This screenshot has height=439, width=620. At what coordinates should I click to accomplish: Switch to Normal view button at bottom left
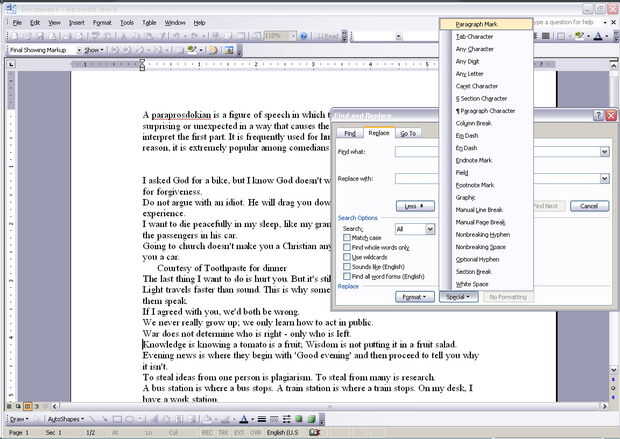tap(9, 406)
